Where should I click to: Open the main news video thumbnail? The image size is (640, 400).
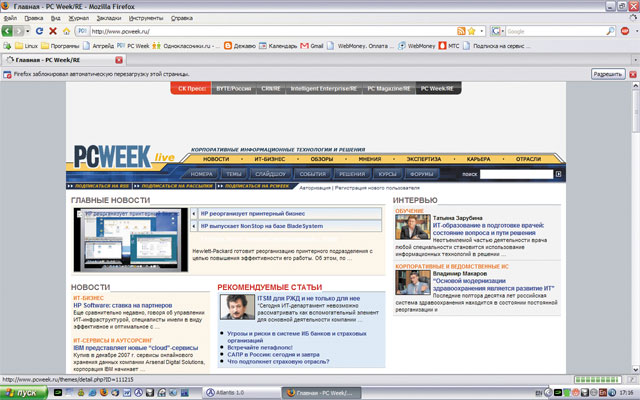[131, 240]
